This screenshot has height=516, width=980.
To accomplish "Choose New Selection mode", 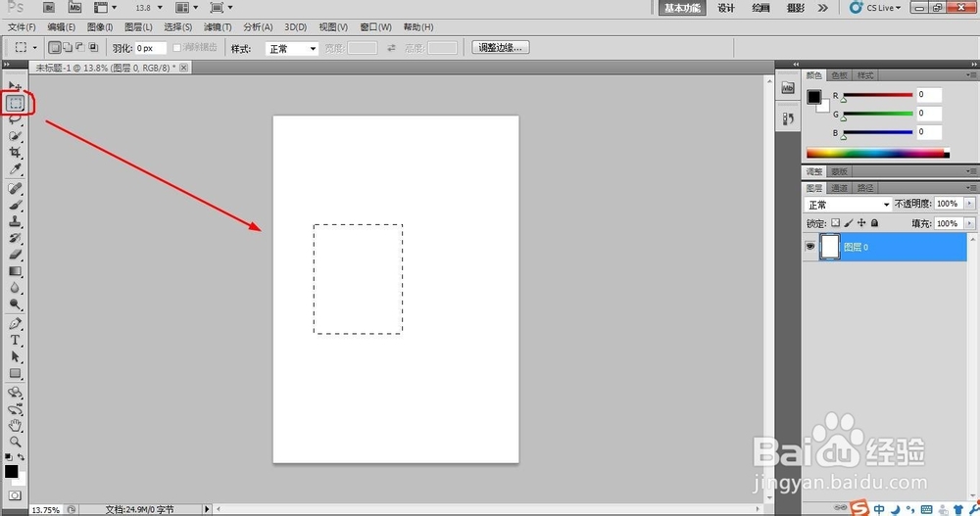I will click(55, 47).
